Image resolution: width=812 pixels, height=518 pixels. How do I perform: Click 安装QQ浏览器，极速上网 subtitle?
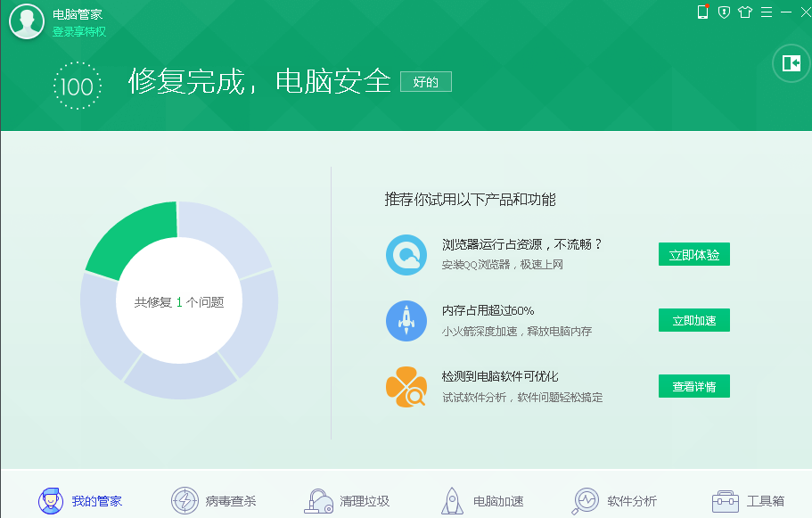503,265
